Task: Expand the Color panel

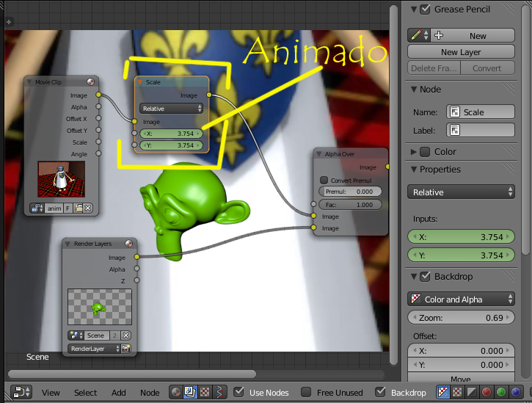Action: (x=414, y=152)
